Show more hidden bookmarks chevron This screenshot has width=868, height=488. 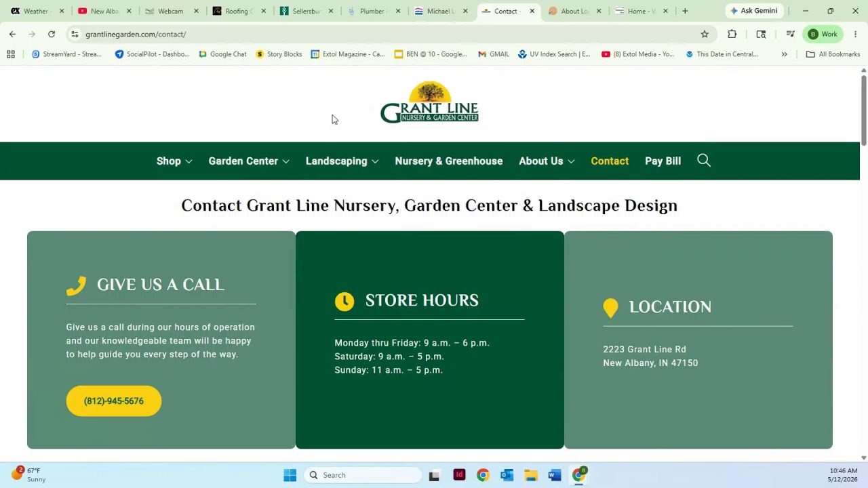pyautogui.click(x=785, y=54)
